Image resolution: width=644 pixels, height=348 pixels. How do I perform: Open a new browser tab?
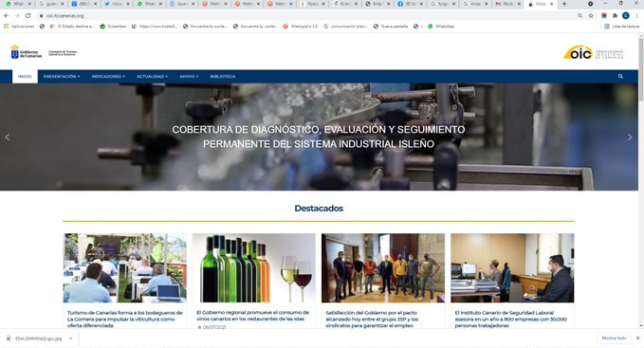click(x=564, y=4)
